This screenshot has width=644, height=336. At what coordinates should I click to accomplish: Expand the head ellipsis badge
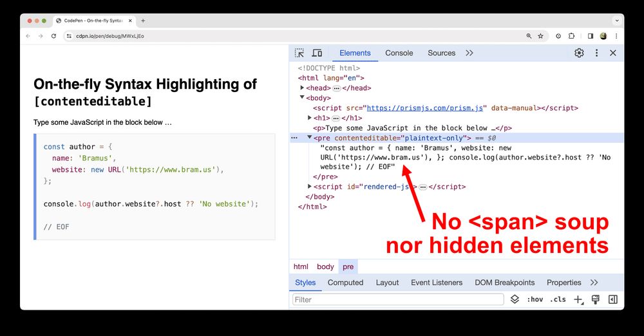(x=336, y=88)
